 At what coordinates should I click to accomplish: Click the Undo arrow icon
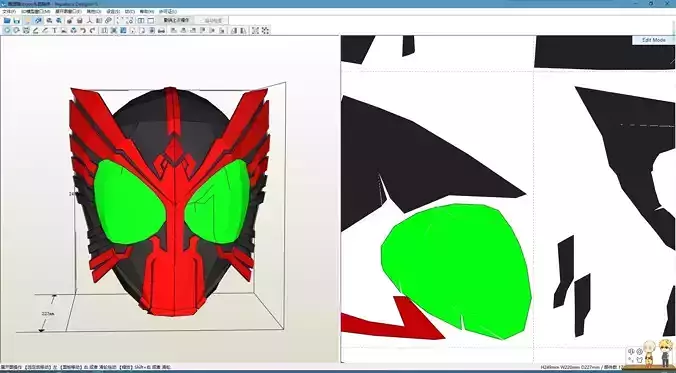click(83, 30)
